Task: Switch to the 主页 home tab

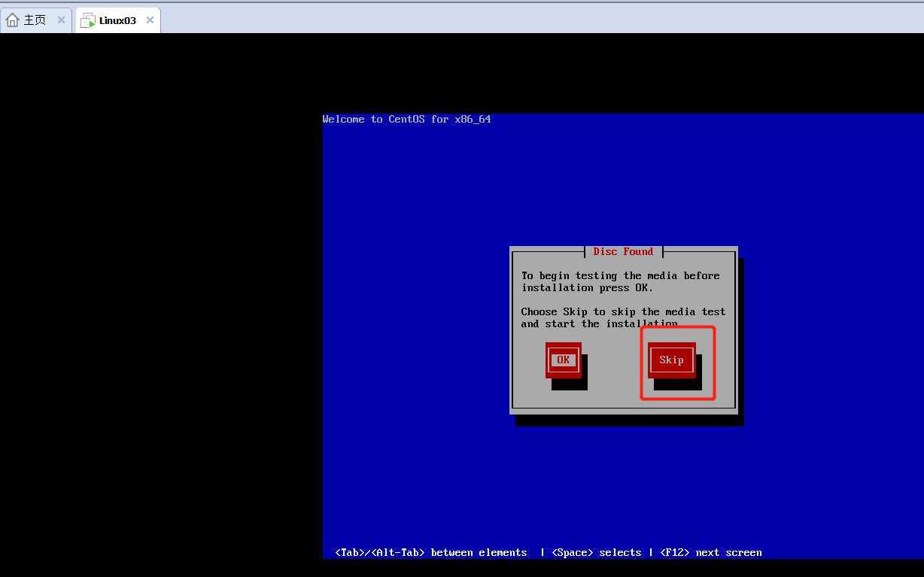Action: (x=35, y=20)
